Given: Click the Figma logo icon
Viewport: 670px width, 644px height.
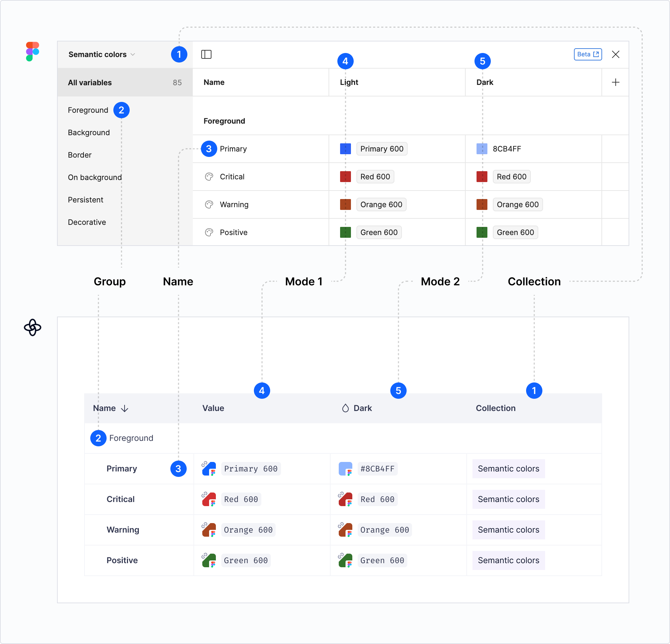Looking at the screenshot, I should (x=33, y=52).
